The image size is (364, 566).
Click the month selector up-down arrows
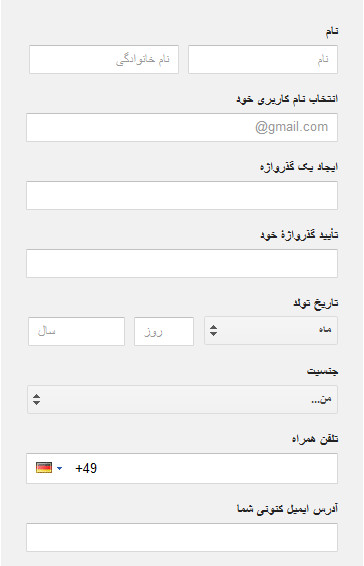coord(213,330)
